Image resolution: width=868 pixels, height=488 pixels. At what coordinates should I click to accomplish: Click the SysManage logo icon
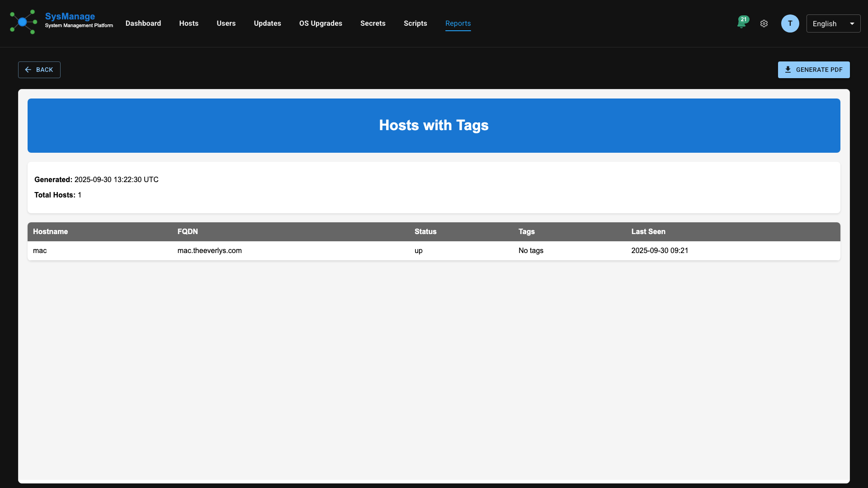pyautogui.click(x=23, y=22)
